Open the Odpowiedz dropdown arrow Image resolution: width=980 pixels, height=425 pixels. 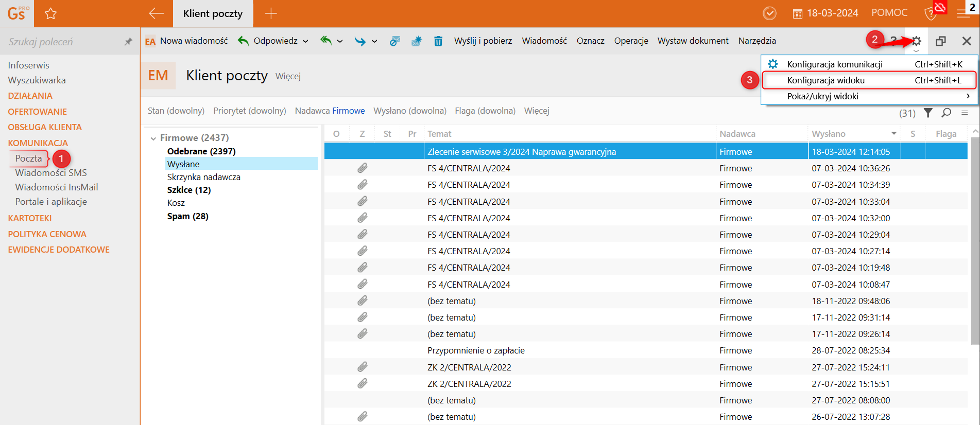305,41
